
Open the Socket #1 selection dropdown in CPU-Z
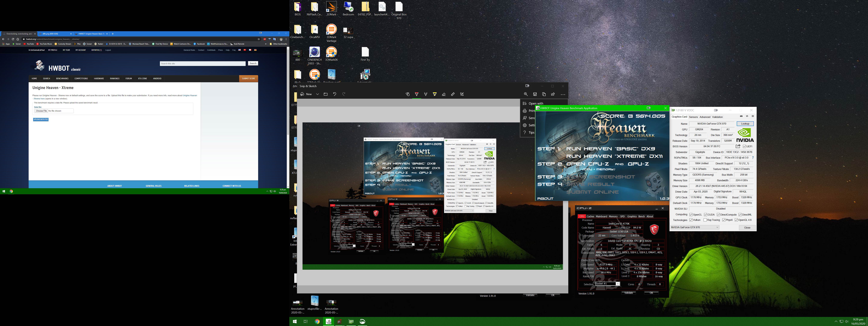point(608,284)
